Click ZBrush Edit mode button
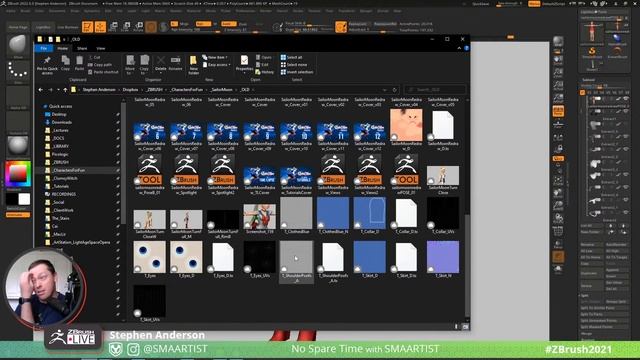 (87, 27)
